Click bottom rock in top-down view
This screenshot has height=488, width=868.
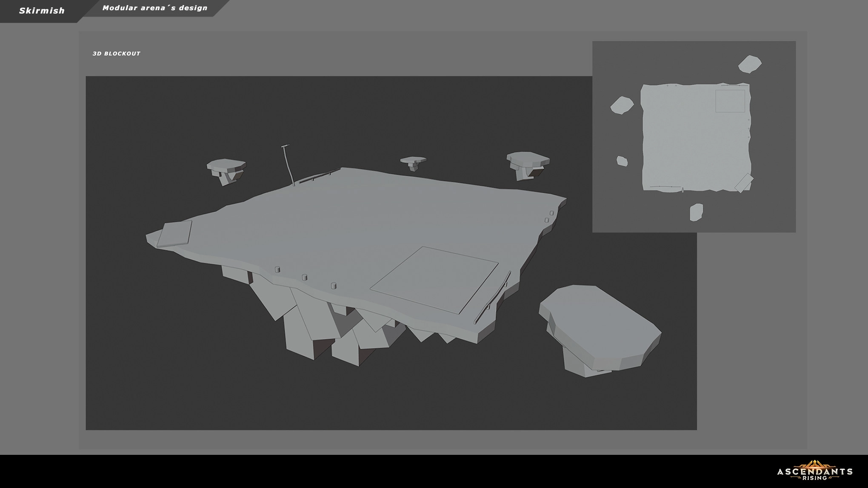click(696, 212)
